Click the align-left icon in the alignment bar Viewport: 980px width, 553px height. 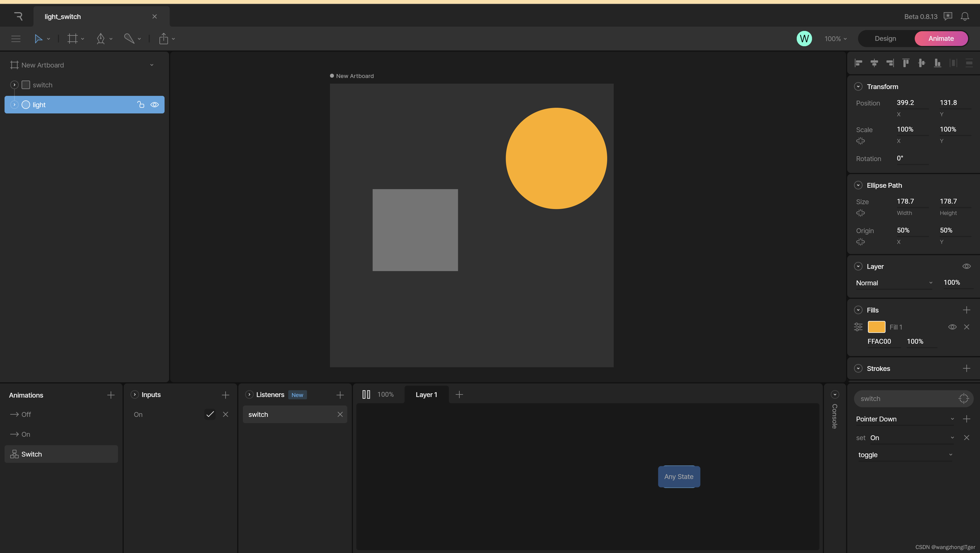859,62
